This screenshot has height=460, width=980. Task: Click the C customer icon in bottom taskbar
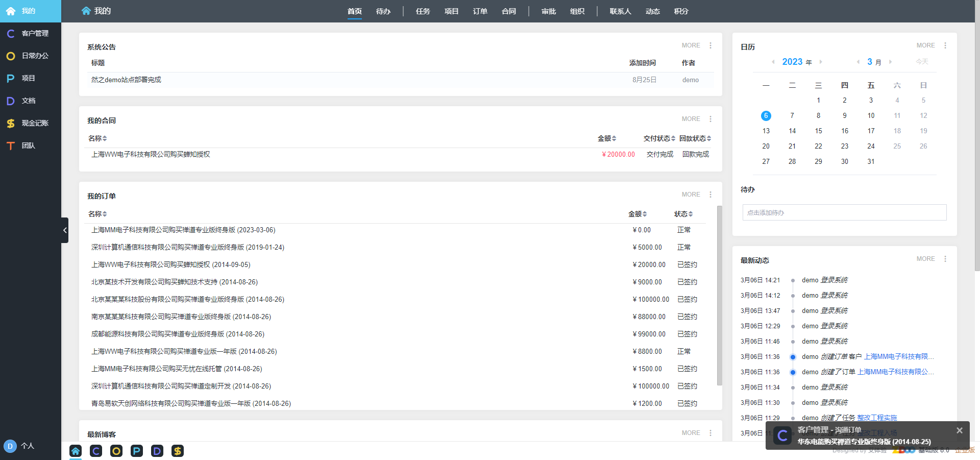click(96, 451)
